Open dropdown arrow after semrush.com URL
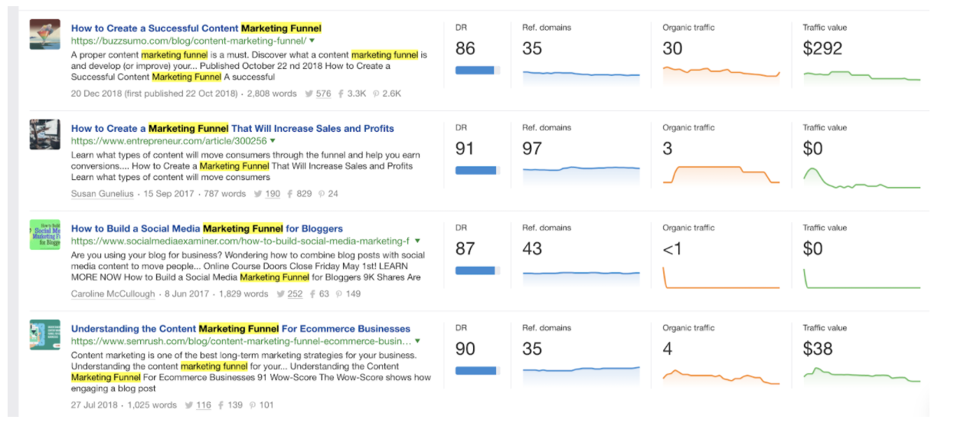This screenshot has width=980, height=423. (x=417, y=342)
